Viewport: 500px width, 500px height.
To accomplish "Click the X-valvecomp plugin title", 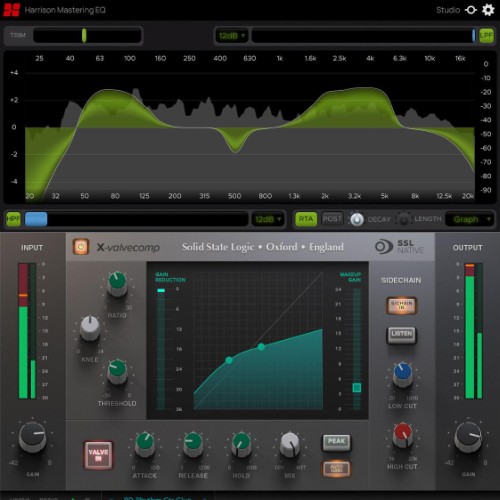I will pos(128,247).
